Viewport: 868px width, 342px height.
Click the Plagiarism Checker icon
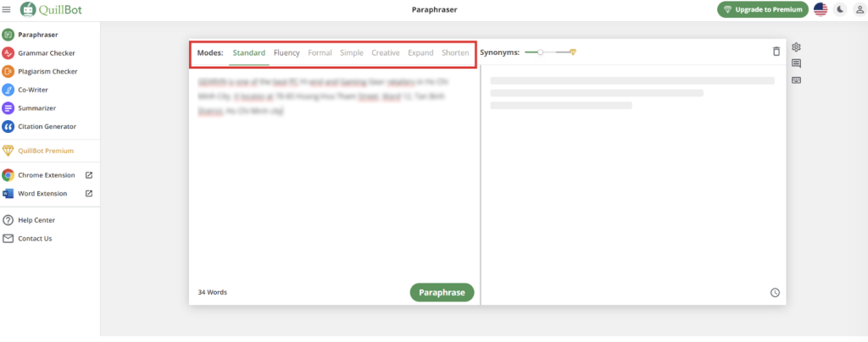click(x=8, y=71)
